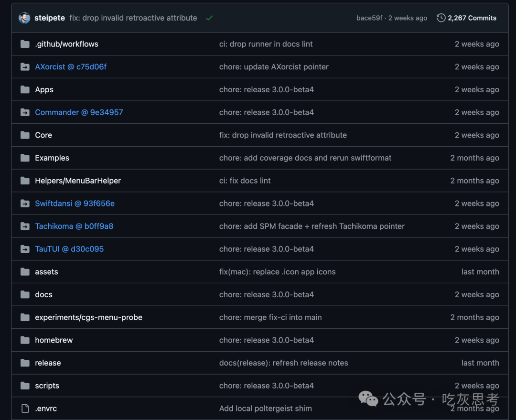
Task: Click the docs folder icon
Action: pyautogui.click(x=25, y=295)
